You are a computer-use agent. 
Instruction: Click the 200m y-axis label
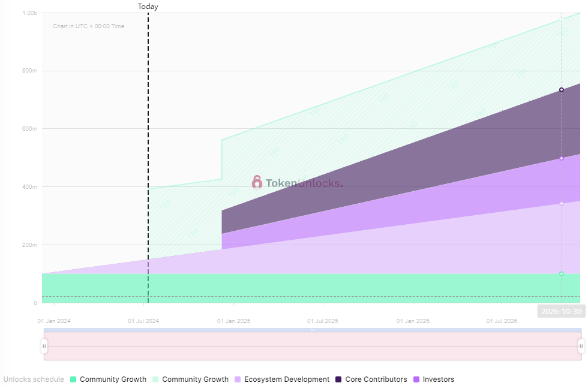[30, 245]
